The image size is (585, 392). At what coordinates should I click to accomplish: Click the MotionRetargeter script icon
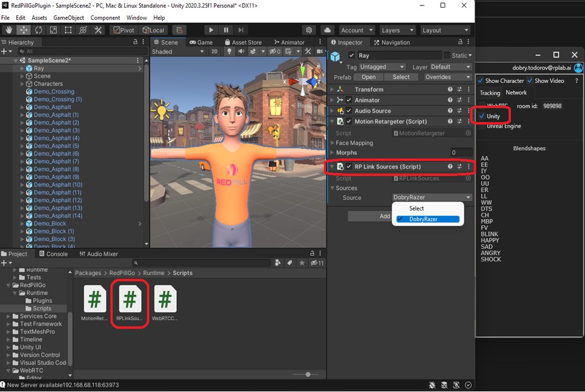click(x=94, y=299)
